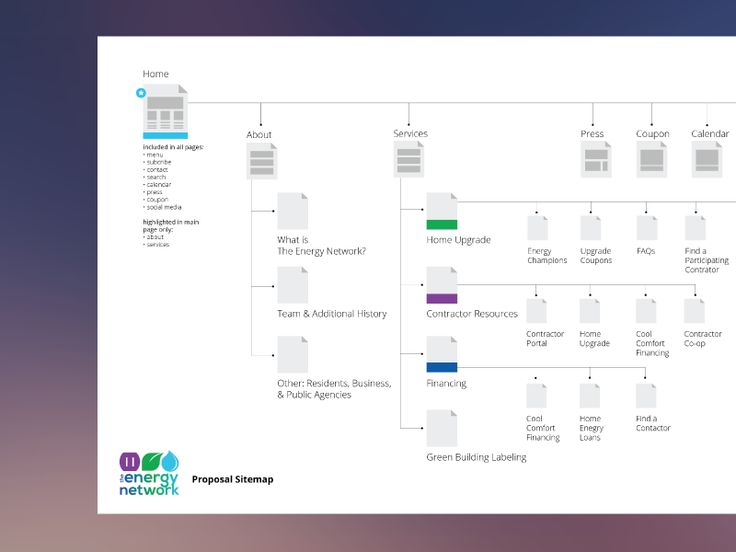Click the Upgrade Coupons page icon

pyautogui.click(x=590, y=228)
